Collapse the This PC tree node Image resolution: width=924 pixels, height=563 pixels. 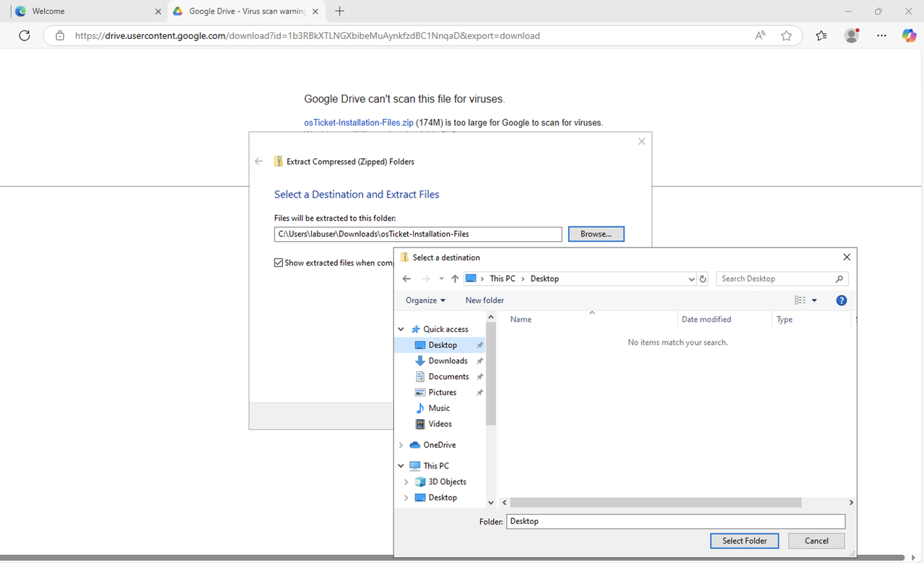coord(401,466)
